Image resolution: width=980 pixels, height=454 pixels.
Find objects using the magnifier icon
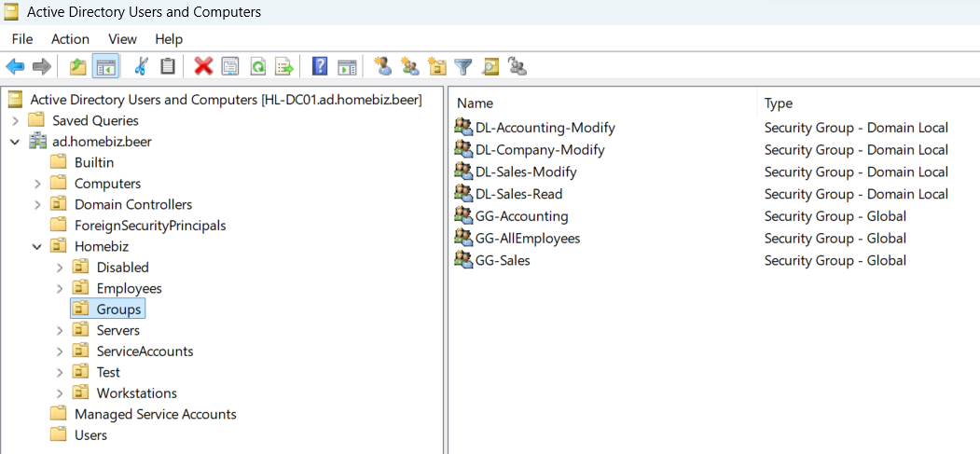click(x=490, y=65)
